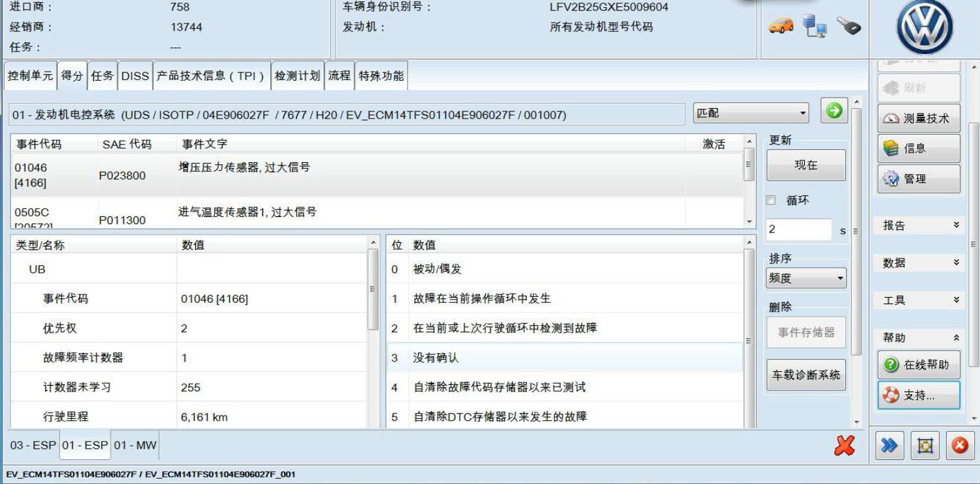This screenshot has width=980, height=484.
Task: Click the 事件存储器 delete button
Action: 806,332
